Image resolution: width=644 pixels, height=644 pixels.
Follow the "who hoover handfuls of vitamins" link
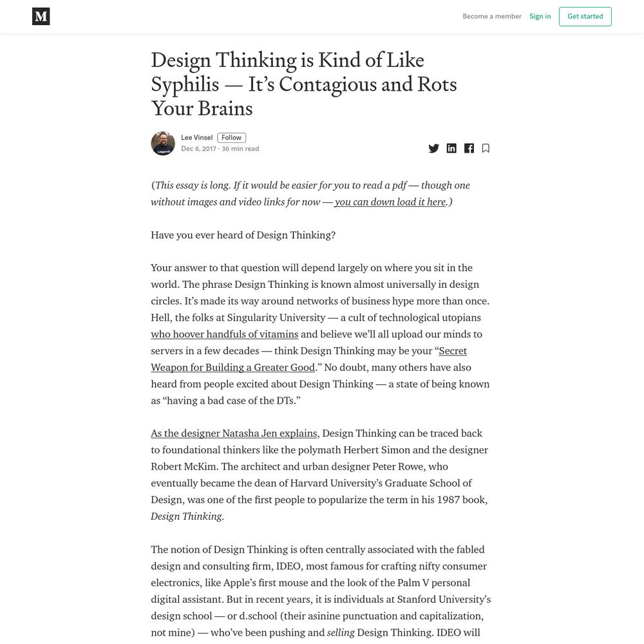click(224, 334)
